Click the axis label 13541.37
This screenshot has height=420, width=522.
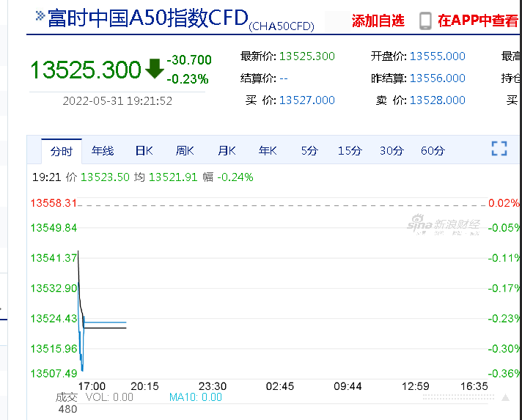click(54, 258)
